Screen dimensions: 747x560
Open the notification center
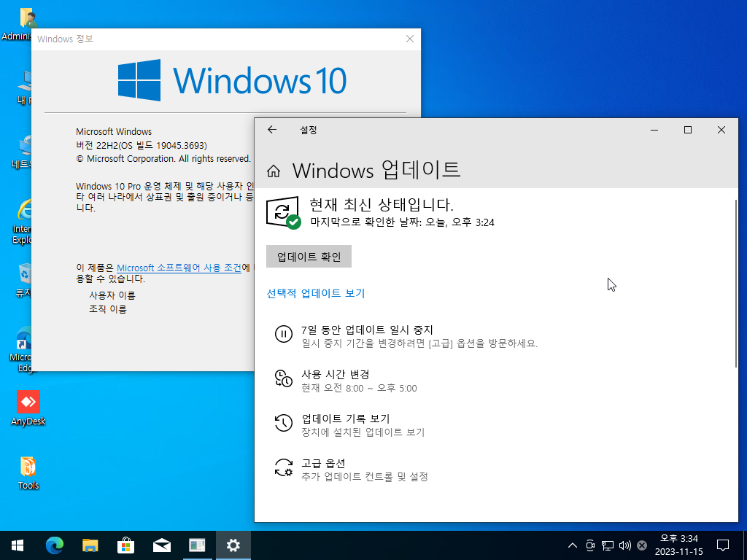point(723,545)
